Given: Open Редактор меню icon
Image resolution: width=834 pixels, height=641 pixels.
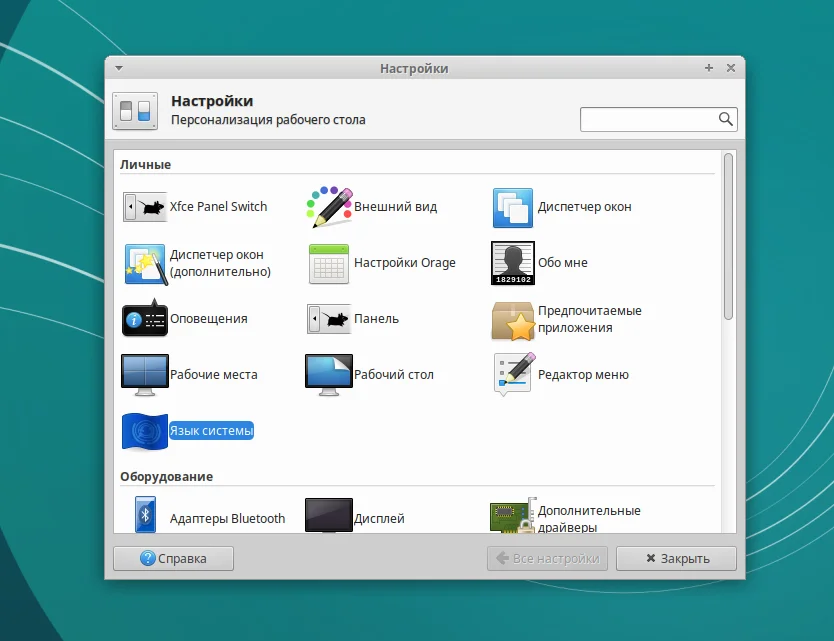Looking at the screenshot, I should pos(514,375).
